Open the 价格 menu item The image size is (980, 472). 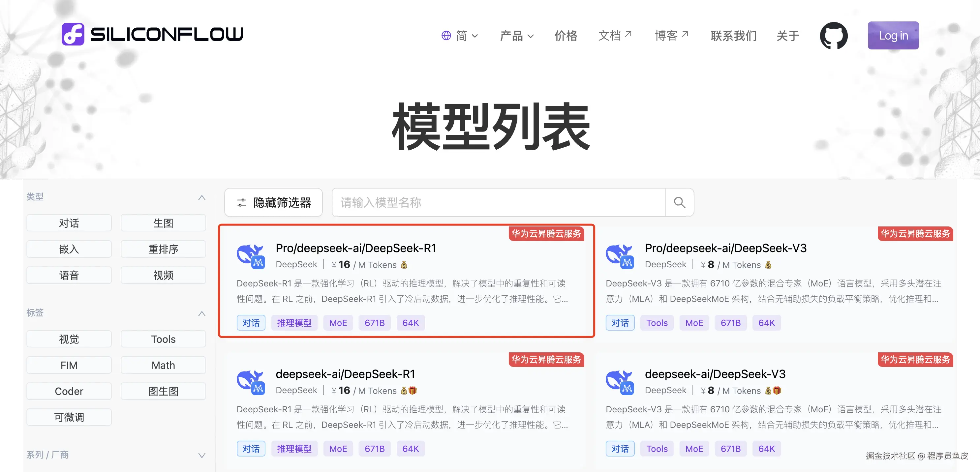point(566,36)
